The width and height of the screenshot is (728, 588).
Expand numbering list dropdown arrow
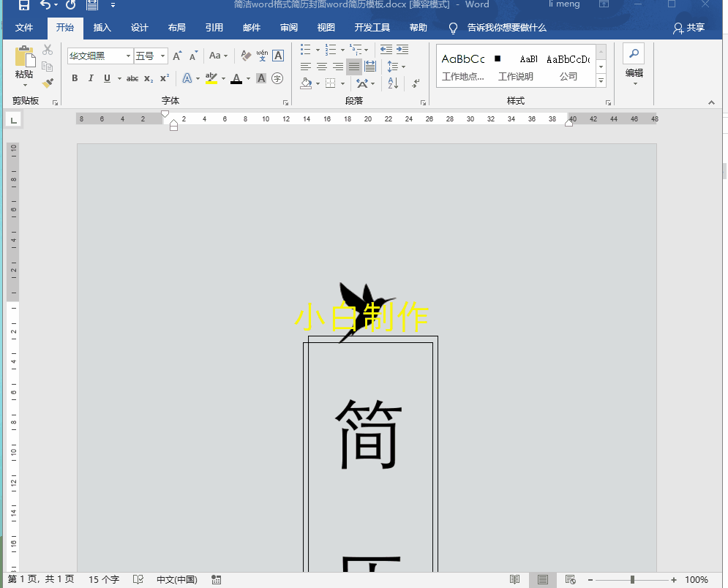(342, 50)
